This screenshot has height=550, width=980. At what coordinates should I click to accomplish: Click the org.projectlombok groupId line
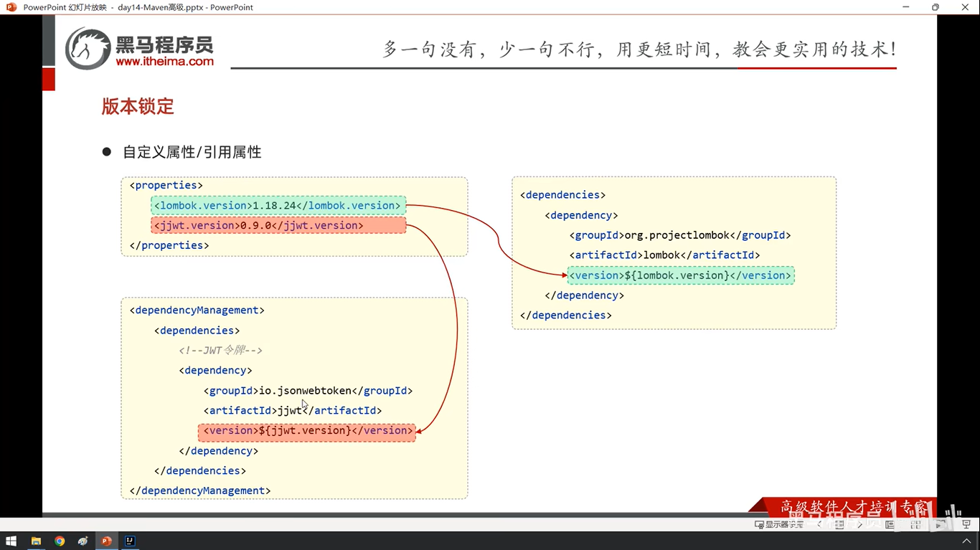click(681, 234)
